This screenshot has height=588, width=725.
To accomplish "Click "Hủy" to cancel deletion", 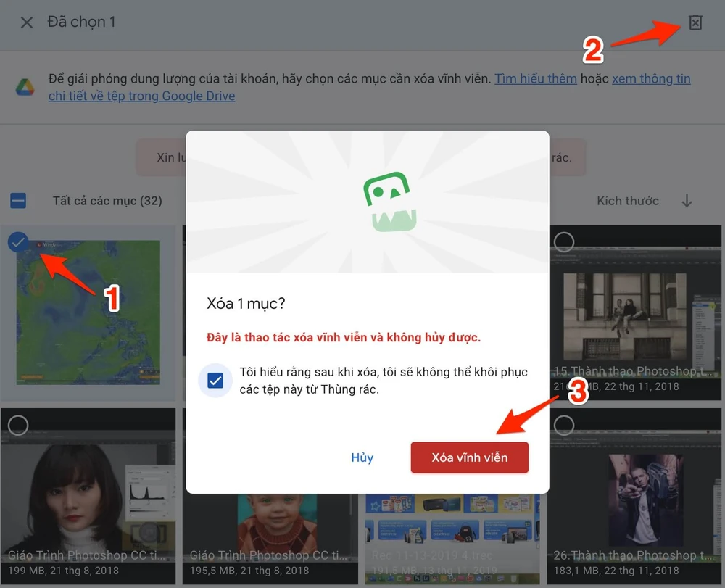I will [362, 457].
